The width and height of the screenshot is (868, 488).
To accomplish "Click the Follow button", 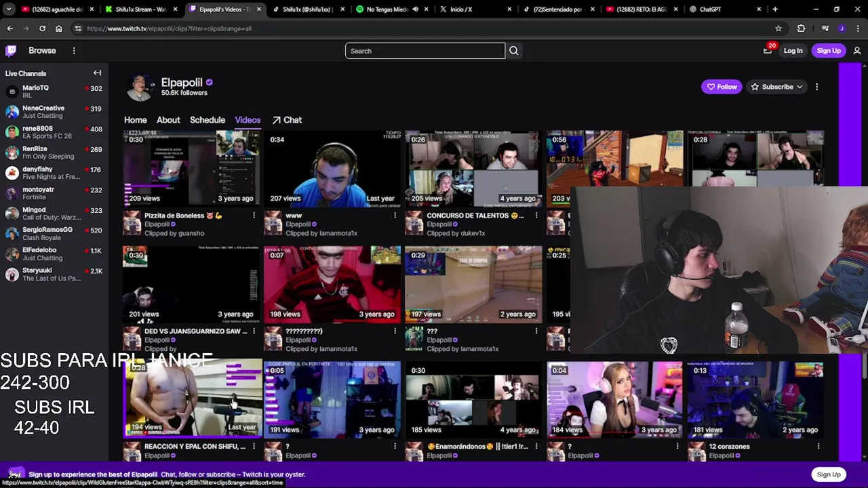I will click(722, 87).
